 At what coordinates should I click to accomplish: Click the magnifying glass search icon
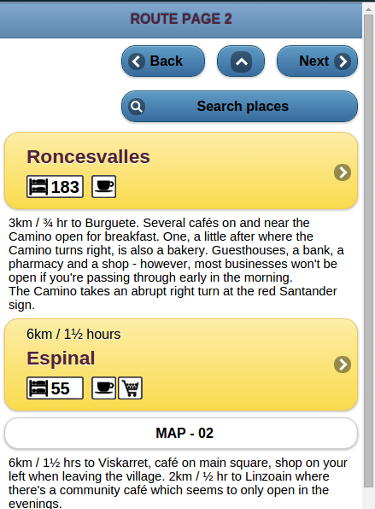click(x=136, y=107)
